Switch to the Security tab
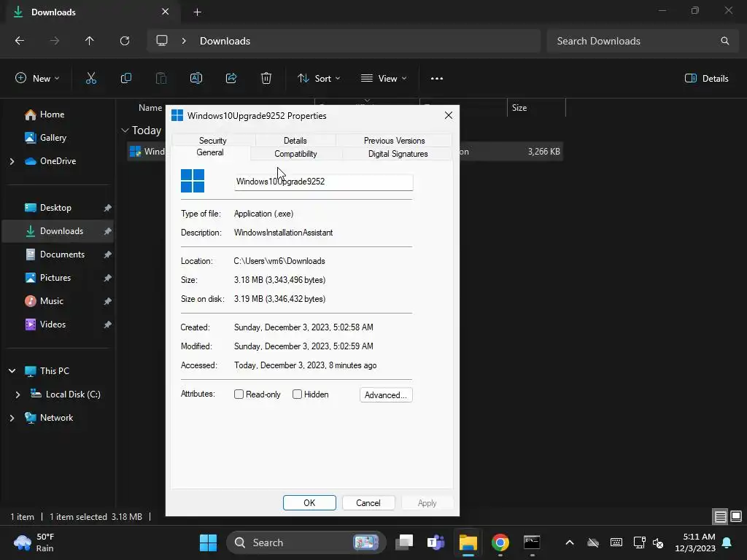747x560 pixels. point(213,141)
